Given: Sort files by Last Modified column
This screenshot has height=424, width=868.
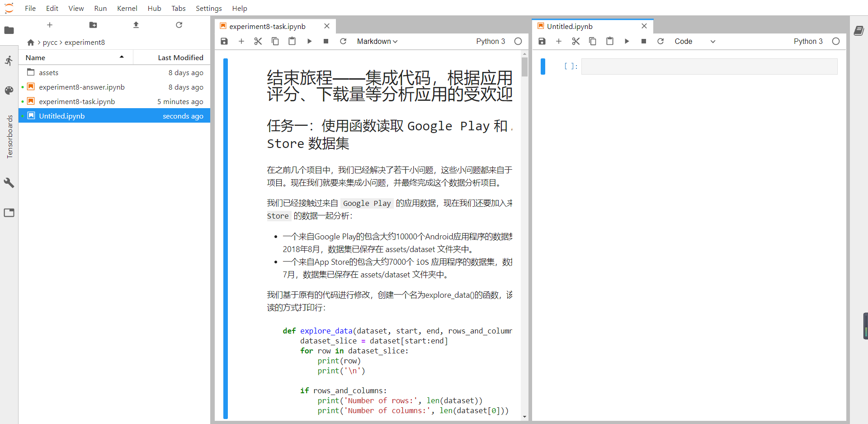Looking at the screenshot, I should click(x=172, y=57).
